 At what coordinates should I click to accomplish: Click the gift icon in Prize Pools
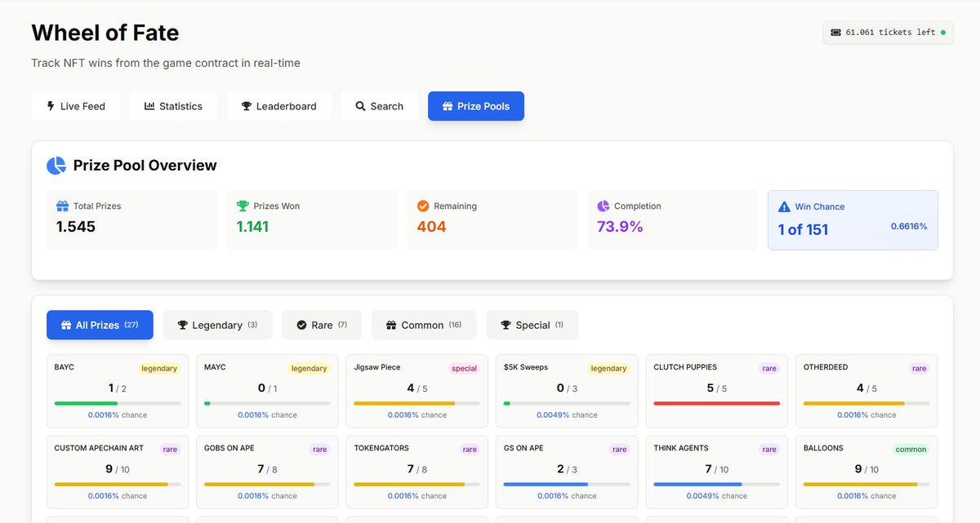(x=448, y=106)
